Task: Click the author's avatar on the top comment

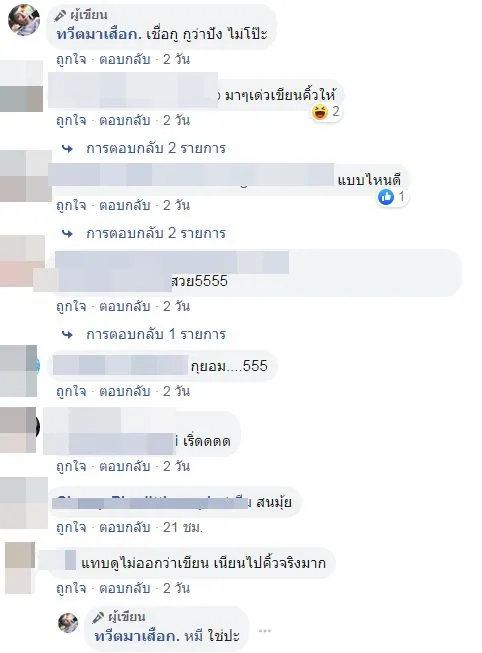Action: click(24, 20)
